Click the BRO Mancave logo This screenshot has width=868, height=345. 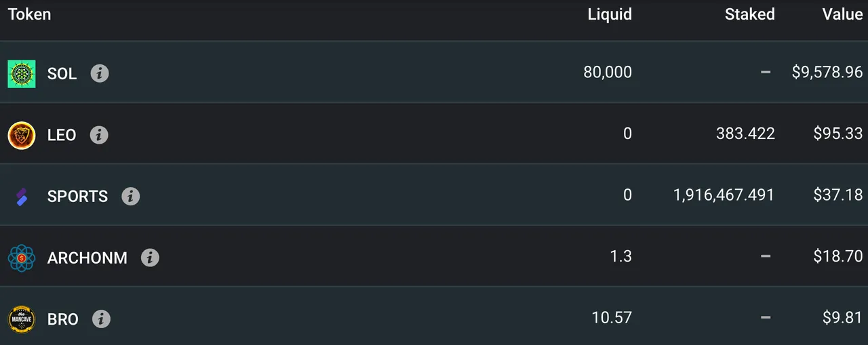point(22,319)
